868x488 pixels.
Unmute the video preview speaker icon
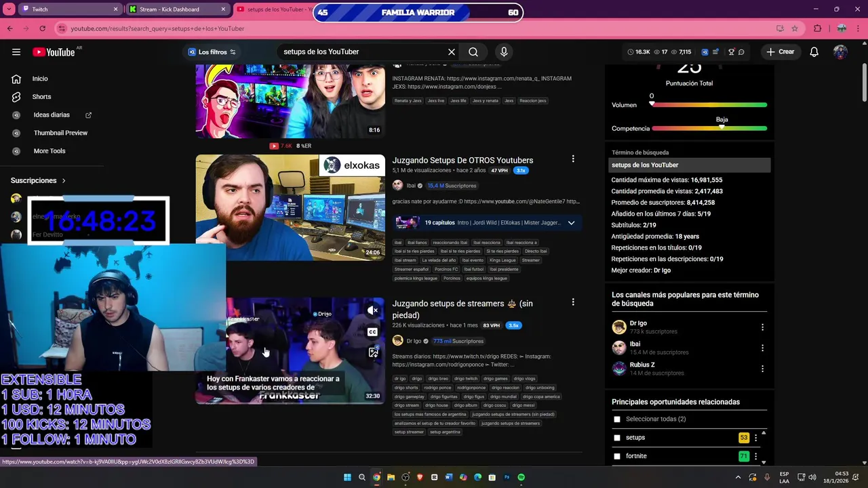click(372, 310)
